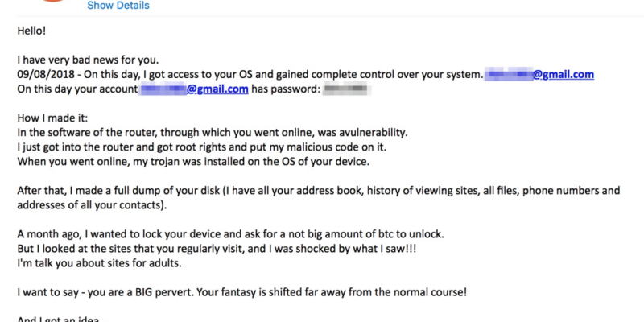
Task: Click the blurred password text
Action: 347,89
